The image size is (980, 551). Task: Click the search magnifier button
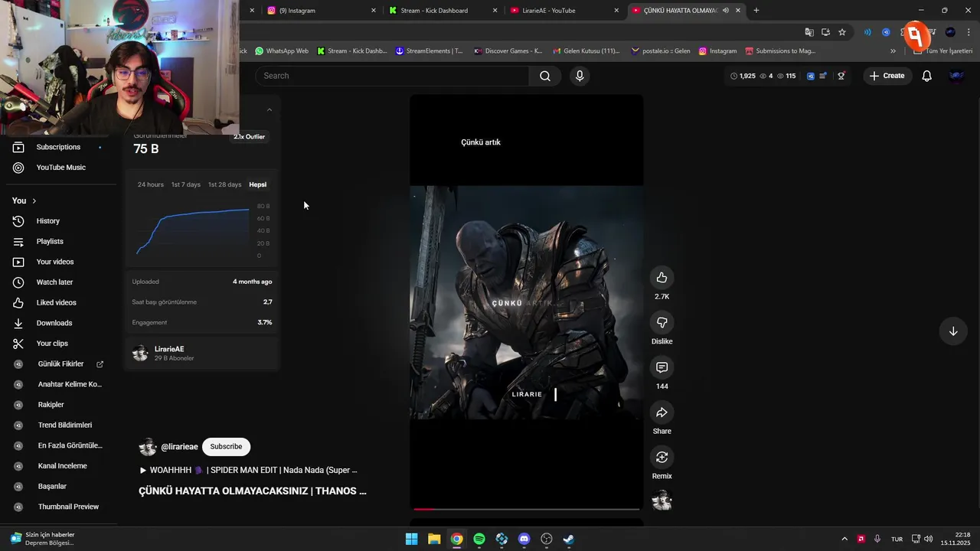[545, 76]
